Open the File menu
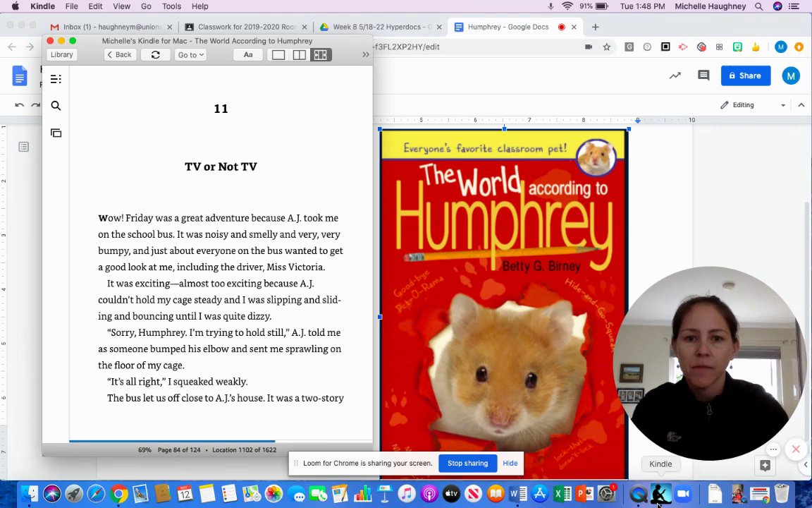 coord(71,6)
